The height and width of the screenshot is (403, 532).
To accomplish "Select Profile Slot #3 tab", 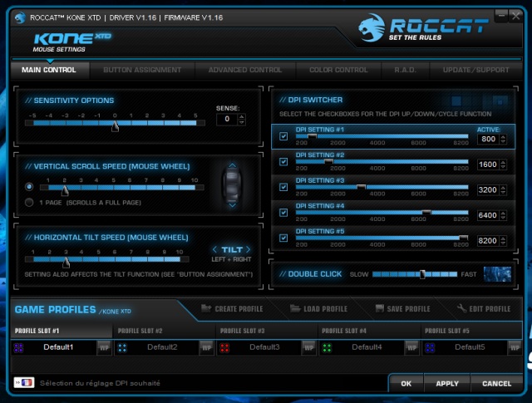I will (x=267, y=331).
